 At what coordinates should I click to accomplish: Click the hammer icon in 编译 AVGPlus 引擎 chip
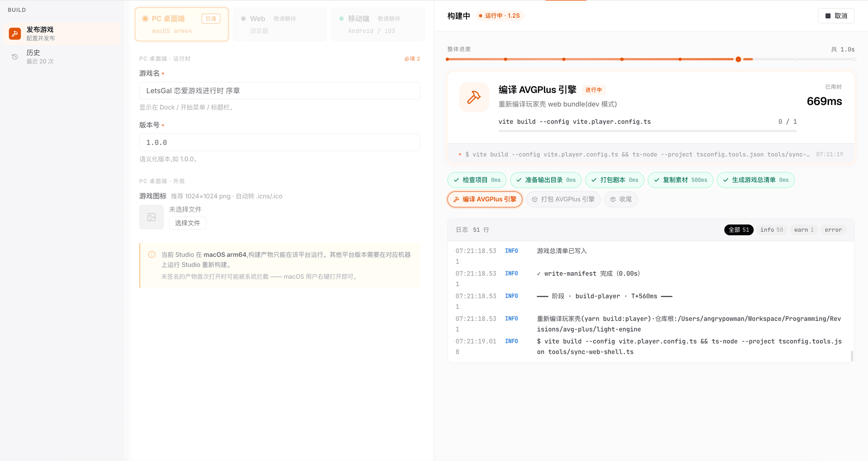[x=456, y=199]
